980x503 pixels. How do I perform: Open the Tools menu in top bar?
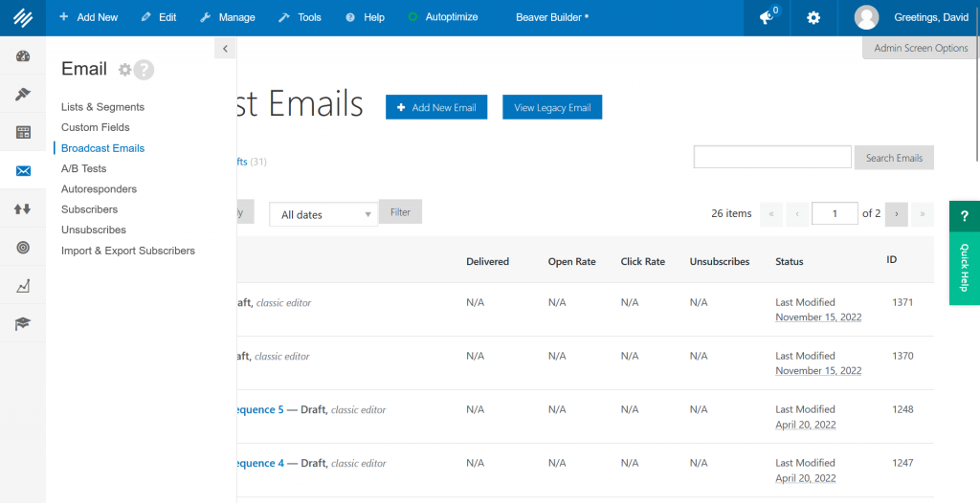click(x=300, y=17)
